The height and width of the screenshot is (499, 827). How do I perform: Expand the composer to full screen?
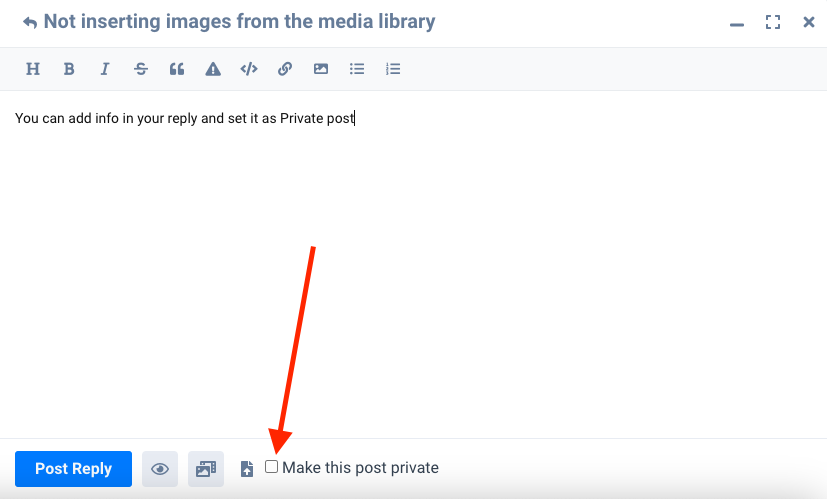[773, 22]
